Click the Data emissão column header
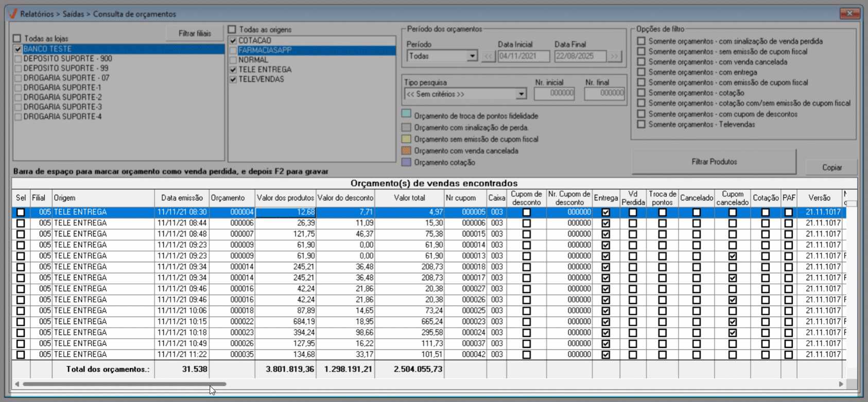Screen dimensions: 868x402 182,198
